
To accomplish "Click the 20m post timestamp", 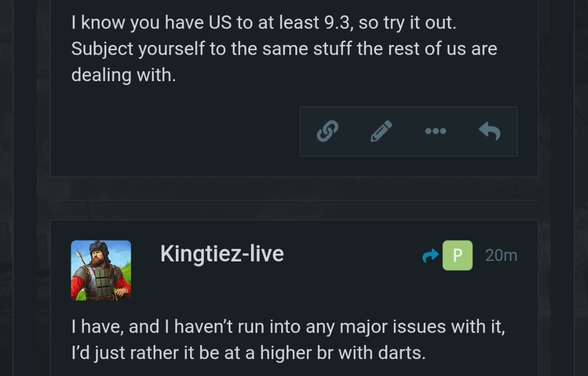I will pyautogui.click(x=501, y=255).
